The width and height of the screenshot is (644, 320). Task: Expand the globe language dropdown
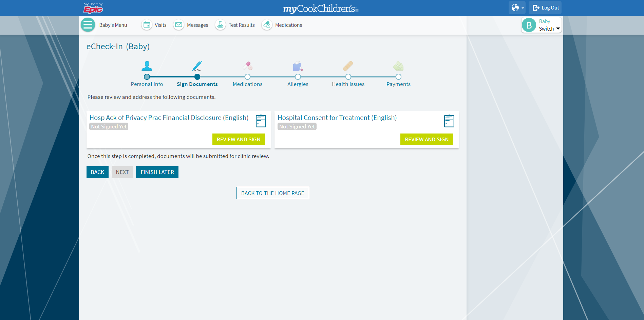[517, 8]
